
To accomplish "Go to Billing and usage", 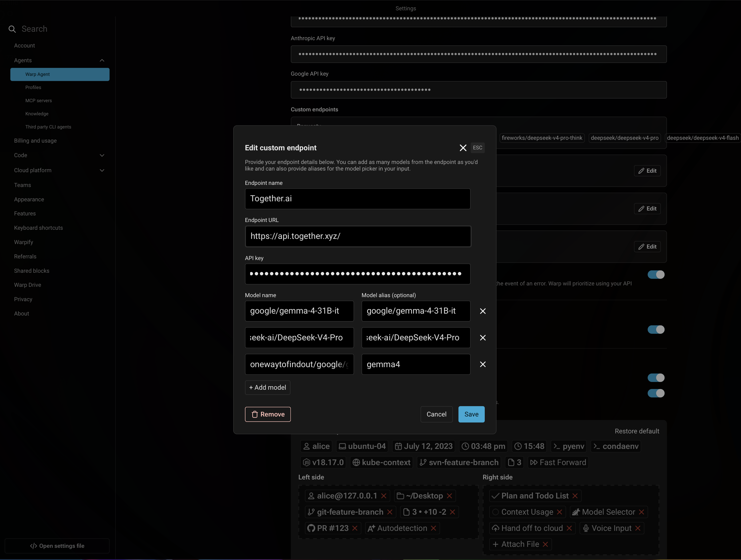I will 35,140.
